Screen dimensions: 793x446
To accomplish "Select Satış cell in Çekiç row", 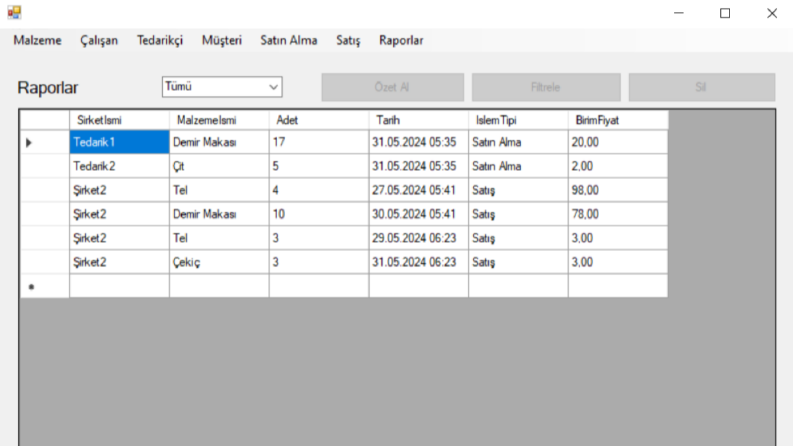I will 518,262.
